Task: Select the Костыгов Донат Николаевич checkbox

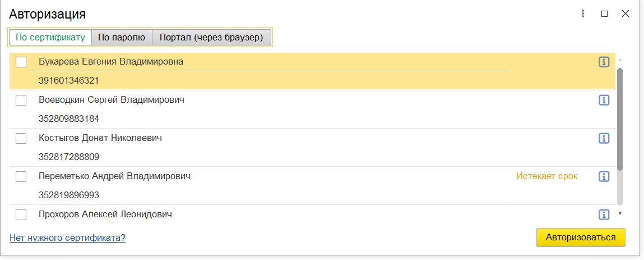Action: tap(21, 139)
